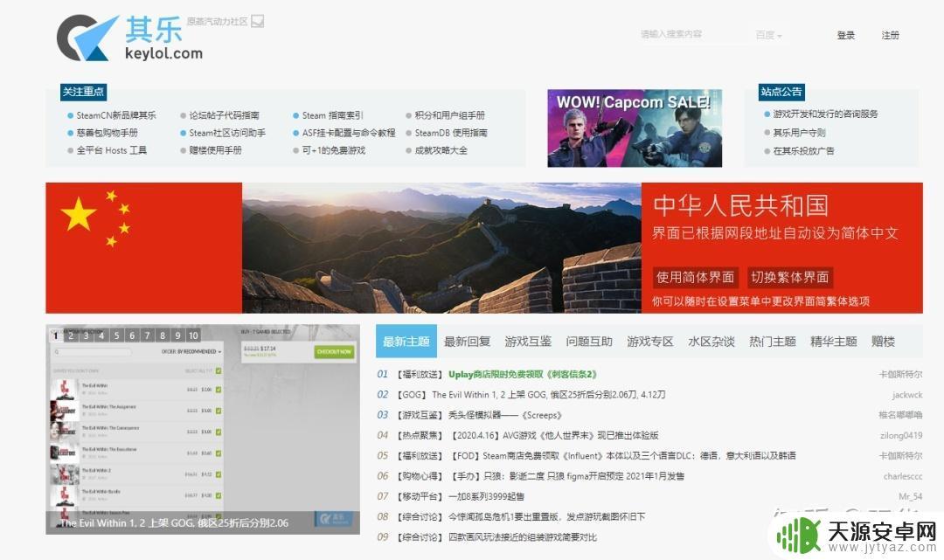Open 可+1的免费游戏 link

pyautogui.click(x=334, y=149)
